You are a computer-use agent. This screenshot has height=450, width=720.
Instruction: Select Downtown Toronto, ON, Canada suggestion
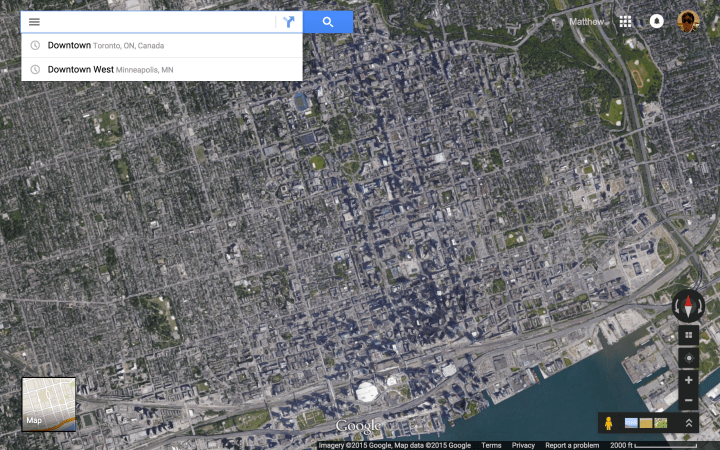pos(162,45)
